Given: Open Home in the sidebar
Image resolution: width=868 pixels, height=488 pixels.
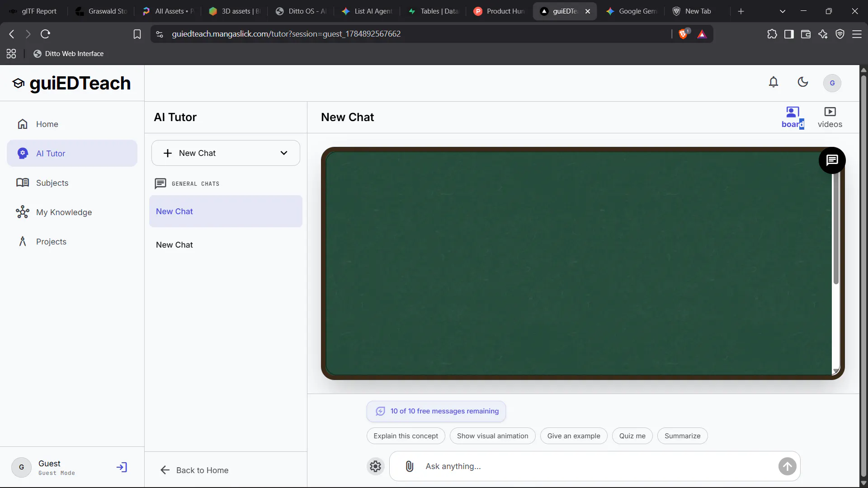Looking at the screenshot, I should pos(72,124).
